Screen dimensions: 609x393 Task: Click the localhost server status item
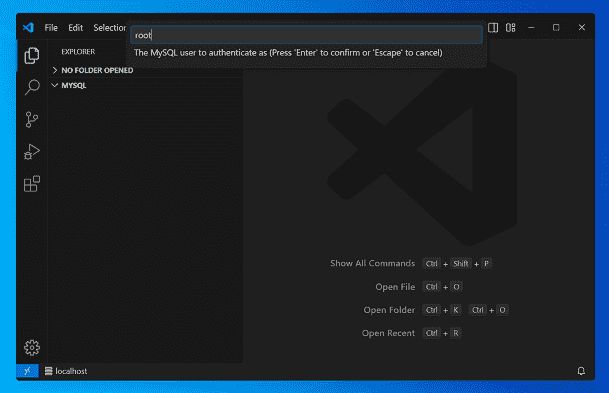tap(66, 371)
